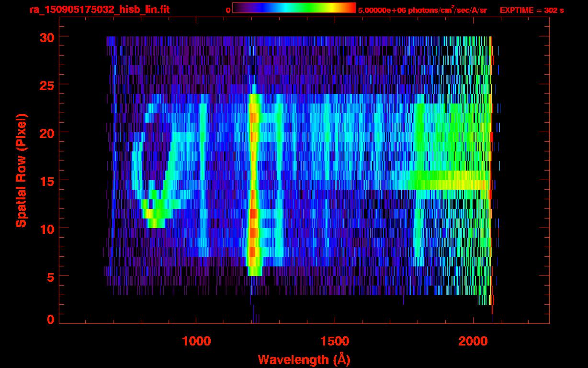Click the x-axis tick label 1000
The image size is (588, 368).
(x=197, y=341)
